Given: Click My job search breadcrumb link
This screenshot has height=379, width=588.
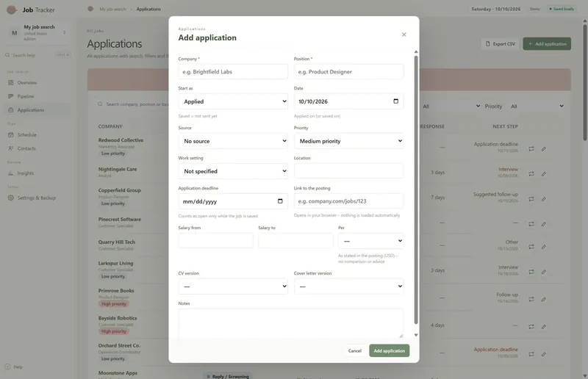Looking at the screenshot, I should click(112, 9).
